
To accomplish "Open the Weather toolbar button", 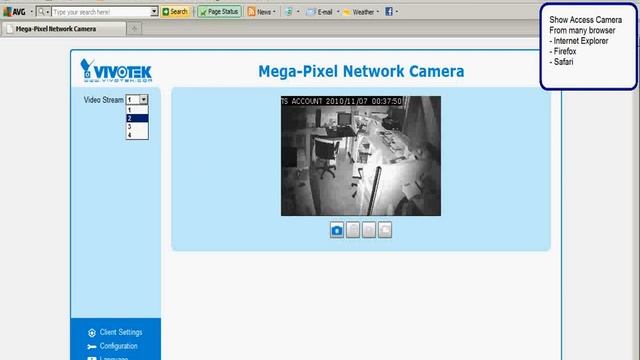I will (359, 12).
